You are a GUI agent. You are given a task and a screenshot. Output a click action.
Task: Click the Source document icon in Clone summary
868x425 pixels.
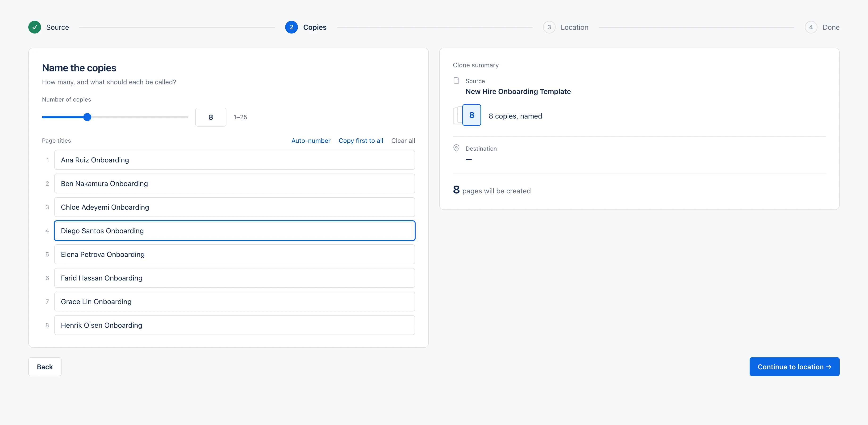pyautogui.click(x=456, y=81)
